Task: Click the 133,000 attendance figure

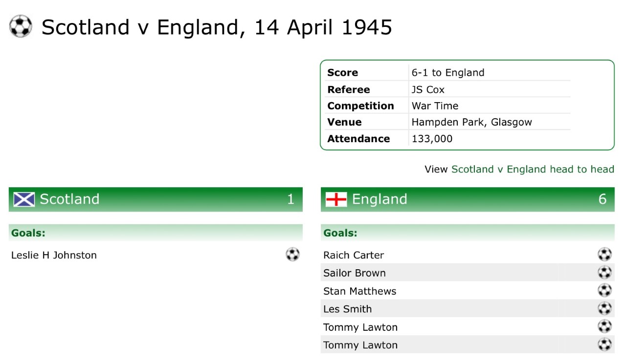Action: pyautogui.click(x=432, y=139)
